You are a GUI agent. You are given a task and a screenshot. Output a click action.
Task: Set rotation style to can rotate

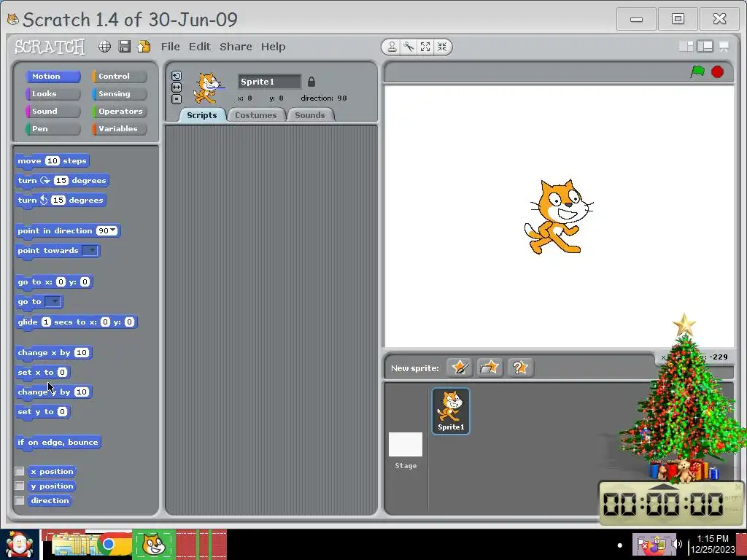click(177, 76)
